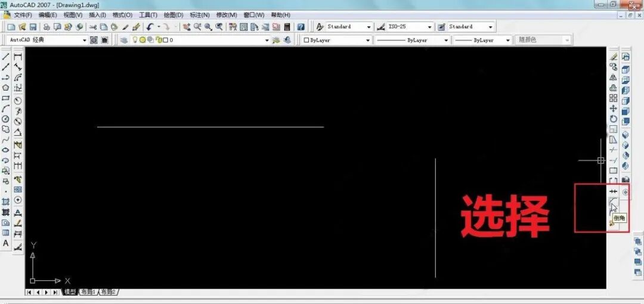The width and height of the screenshot is (644, 304).
Task: Open the 修改(M) menu
Action: point(227,15)
